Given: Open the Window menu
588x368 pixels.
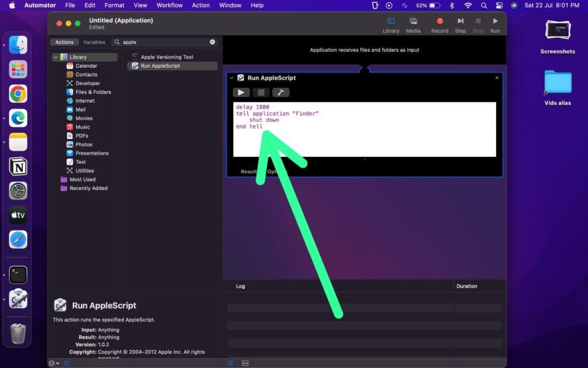Looking at the screenshot, I should click(230, 5).
